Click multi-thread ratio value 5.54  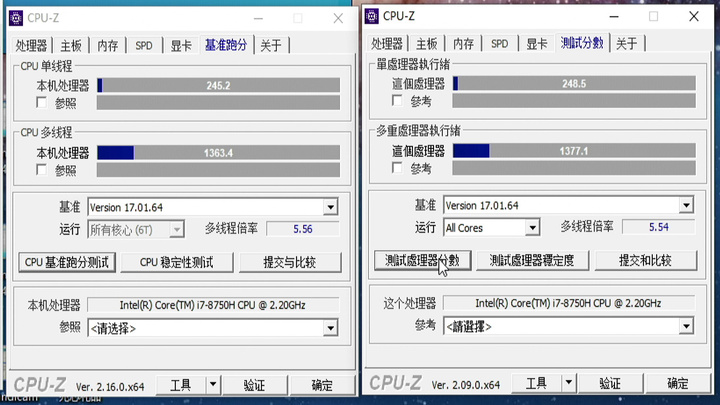click(x=658, y=227)
